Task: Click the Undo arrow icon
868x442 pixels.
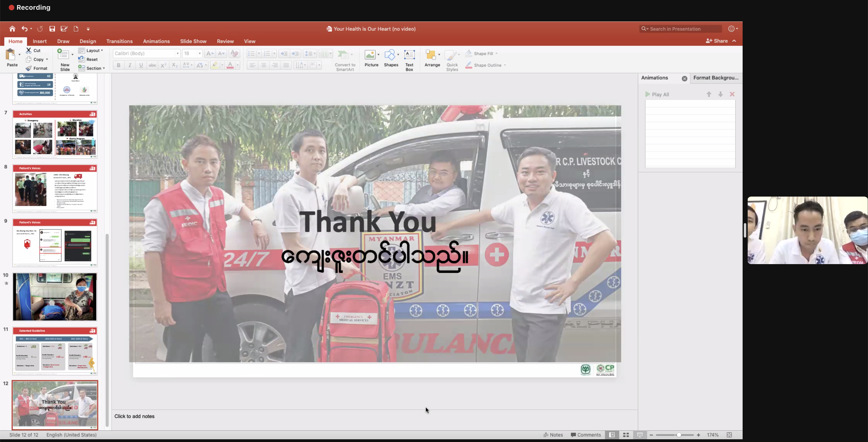Action: click(x=24, y=29)
